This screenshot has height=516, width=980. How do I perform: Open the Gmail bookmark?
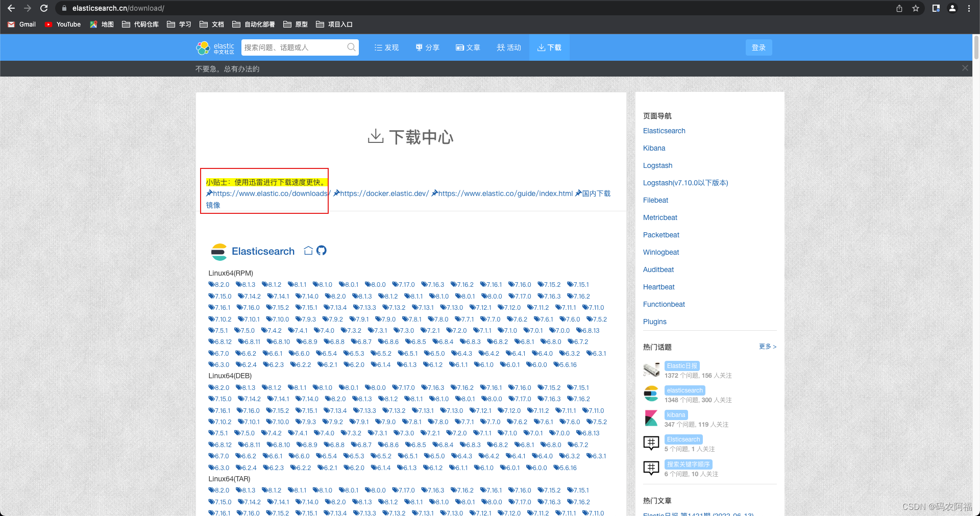pyautogui.click(x=21, y=24)
